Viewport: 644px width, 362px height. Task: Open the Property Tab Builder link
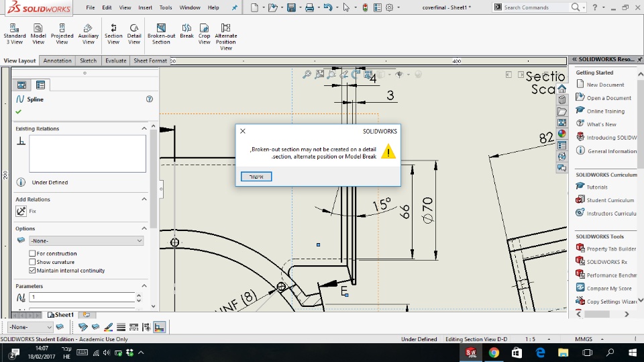611,249
